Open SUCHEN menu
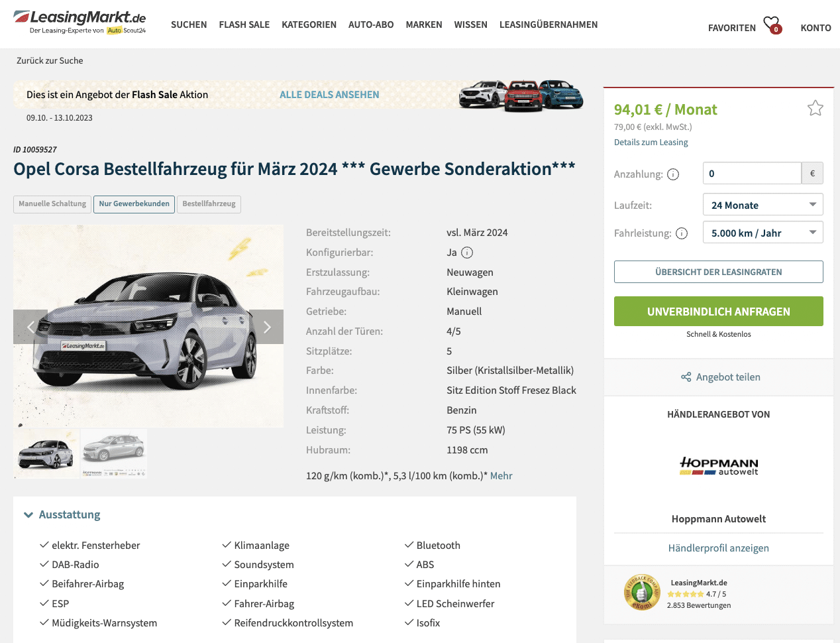840x643 pixels. 189,25
